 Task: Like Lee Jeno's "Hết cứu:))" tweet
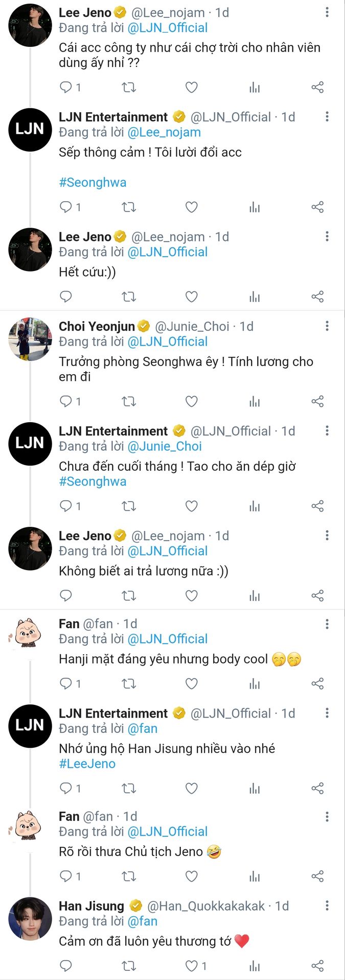tap(191, 297)
